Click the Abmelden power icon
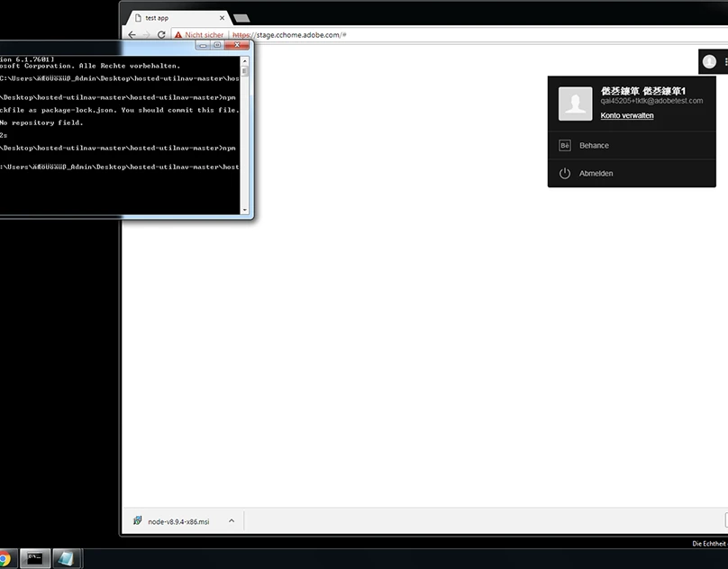This screenshot has height=569, width=728. click(x=565, y=173)
